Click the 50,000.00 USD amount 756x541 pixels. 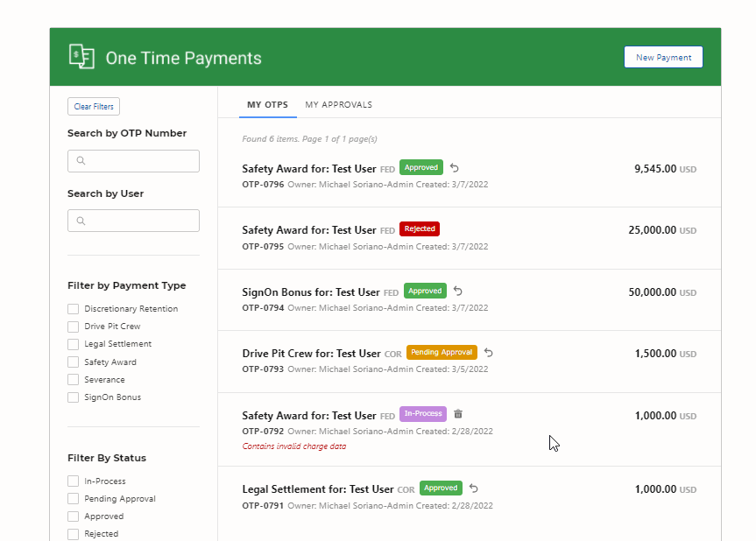coord(662,292)
